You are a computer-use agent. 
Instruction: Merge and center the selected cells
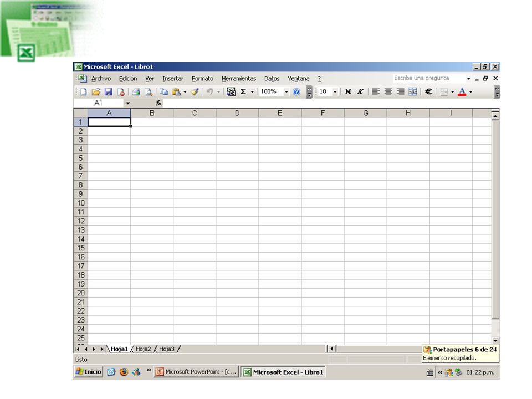pos(413,91)
